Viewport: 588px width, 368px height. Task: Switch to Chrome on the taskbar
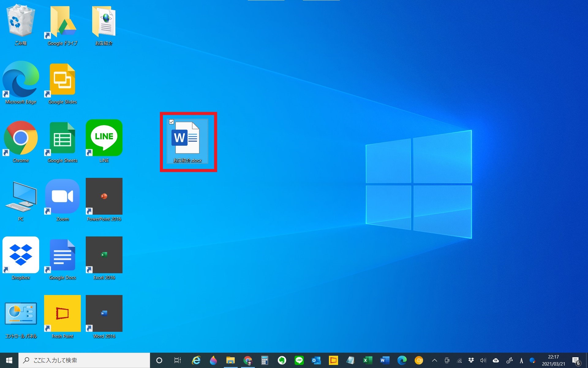click(x=248, y=360)
